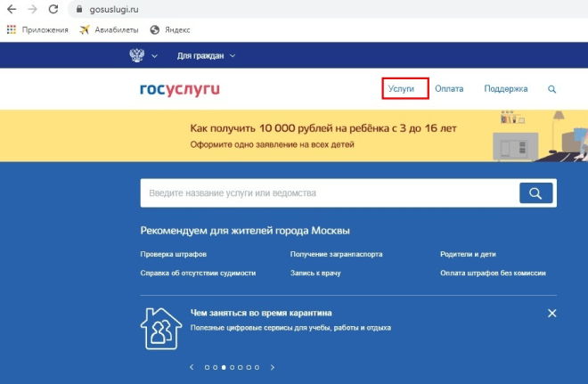Open the Оплата menu item

449,89
